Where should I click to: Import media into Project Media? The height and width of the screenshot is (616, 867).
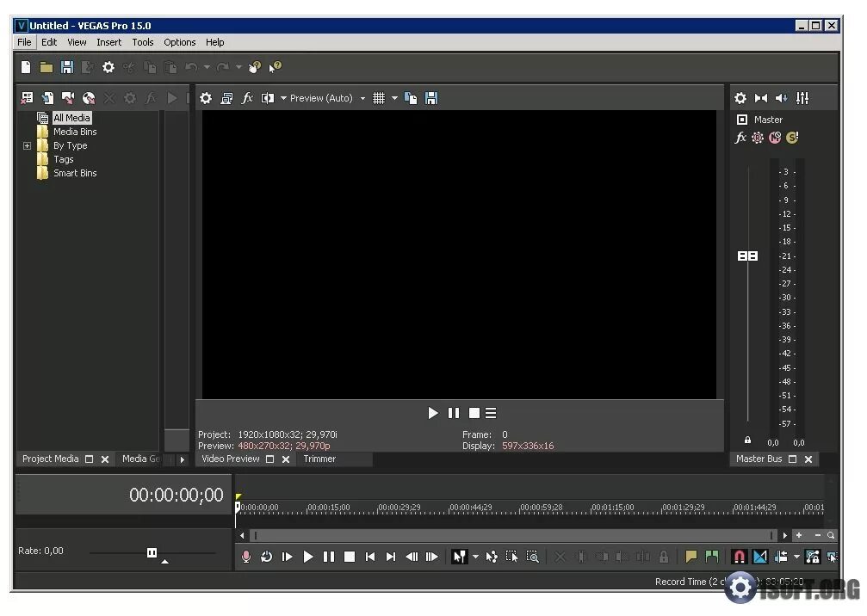(x=47, y=98)
